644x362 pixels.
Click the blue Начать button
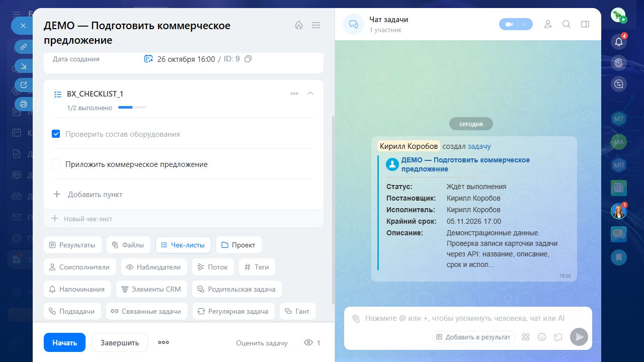64,342
